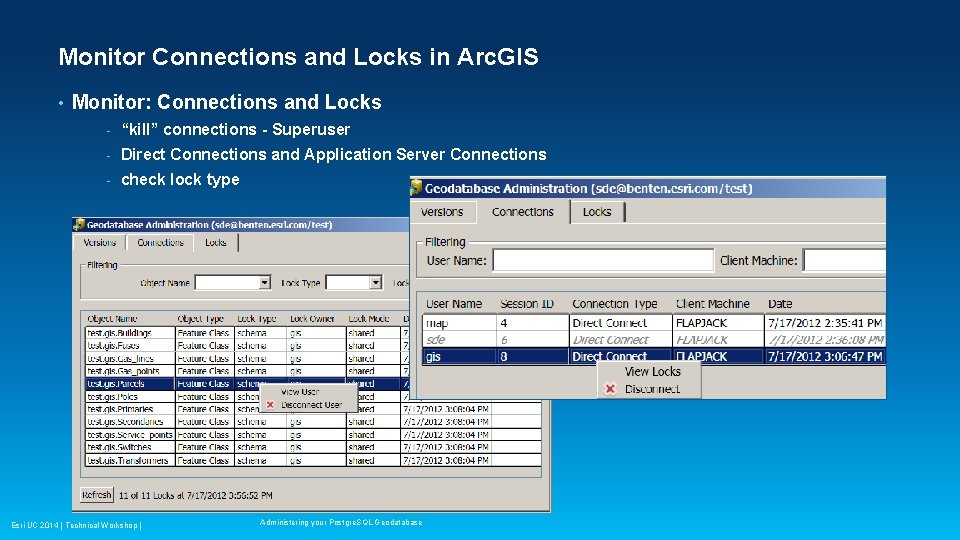Select test.gis.Service_points lock row
The image size is (960, 540).
313,435
